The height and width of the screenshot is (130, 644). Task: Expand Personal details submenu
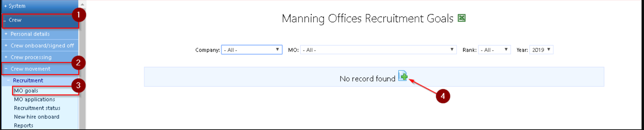(40, 34)
